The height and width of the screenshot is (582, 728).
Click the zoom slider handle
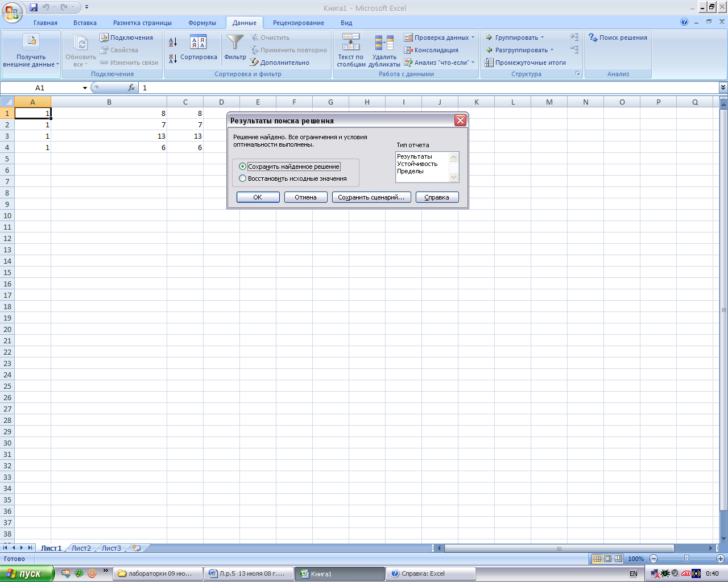coord(686,559)
